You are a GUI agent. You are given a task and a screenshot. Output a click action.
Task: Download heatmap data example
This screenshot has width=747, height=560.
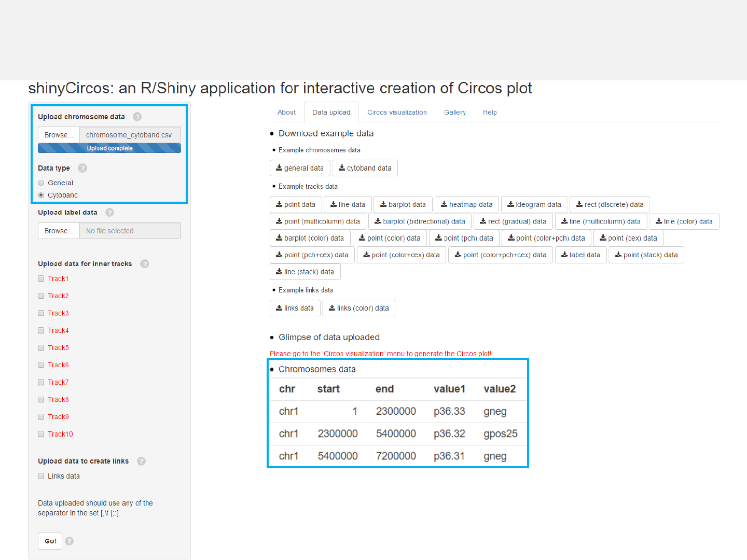point(467,204)
